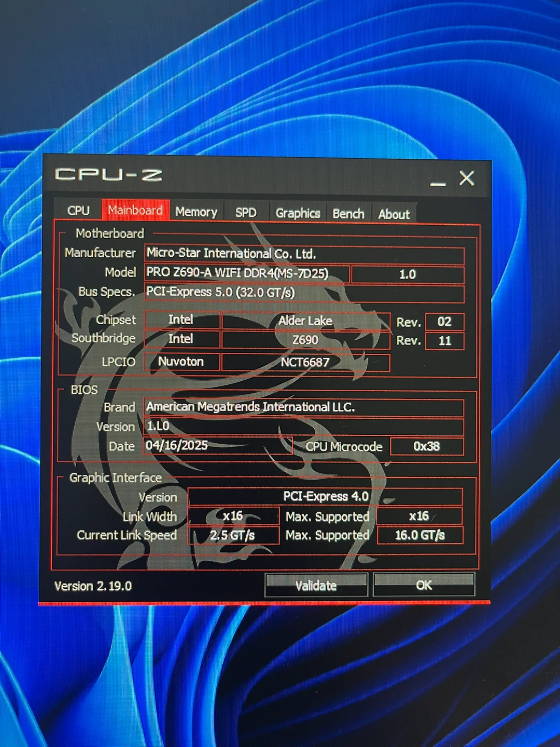This screenshot has height=747, width=560.
Task: Select the Mainboard tab
Action: 135,210
